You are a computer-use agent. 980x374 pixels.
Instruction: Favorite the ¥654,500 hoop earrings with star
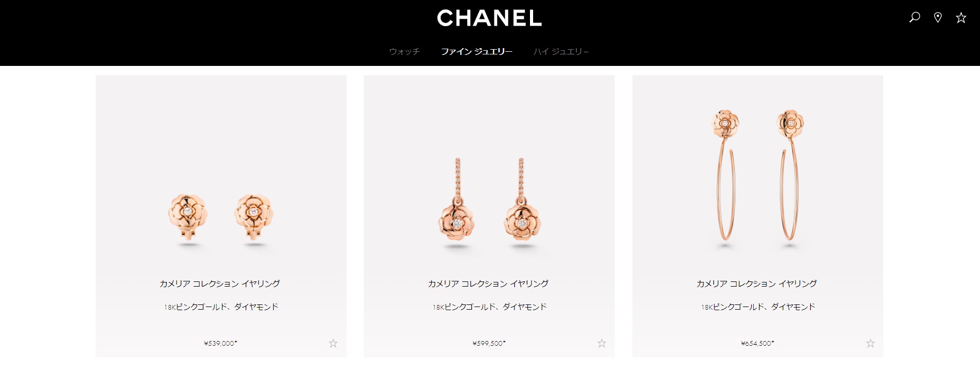click(x=870, y=343)
